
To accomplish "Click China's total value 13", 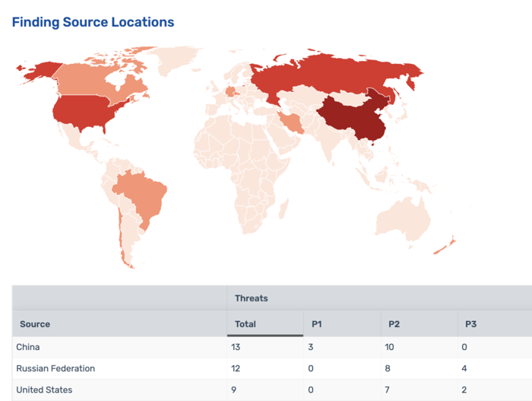I will point(236,347).
